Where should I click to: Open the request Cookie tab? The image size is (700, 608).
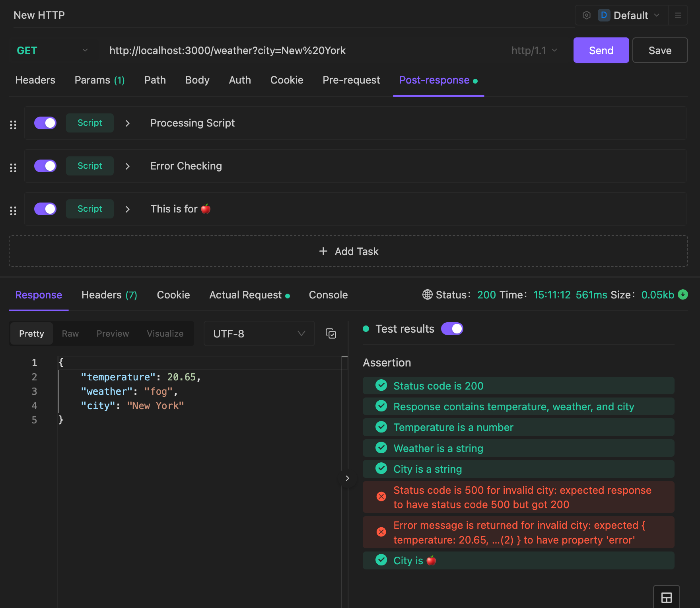[x=287, y=80]
